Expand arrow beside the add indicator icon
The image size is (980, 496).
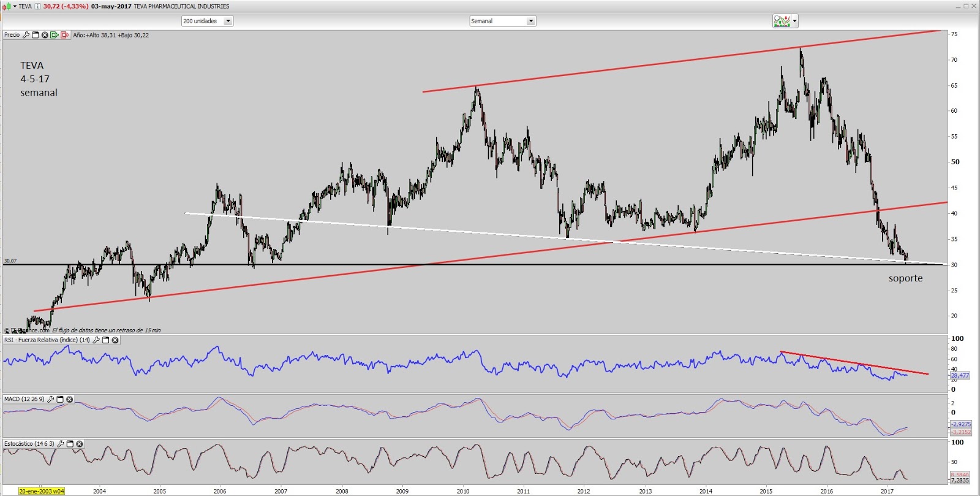(x=794, y=21)
